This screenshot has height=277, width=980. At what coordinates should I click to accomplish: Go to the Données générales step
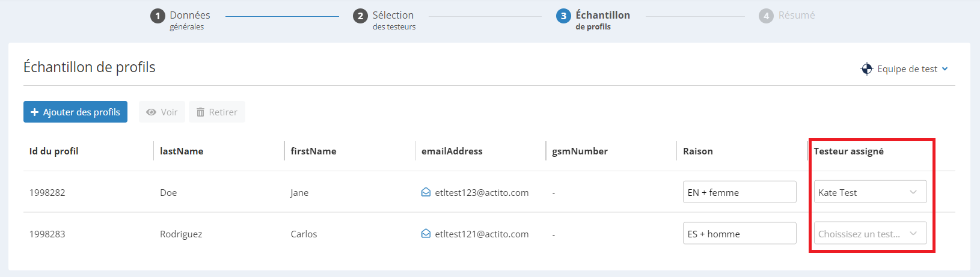click(189, 20)
